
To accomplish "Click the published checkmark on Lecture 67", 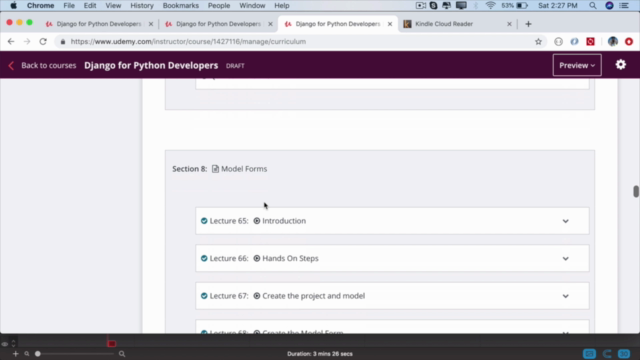I will (204, 296).
